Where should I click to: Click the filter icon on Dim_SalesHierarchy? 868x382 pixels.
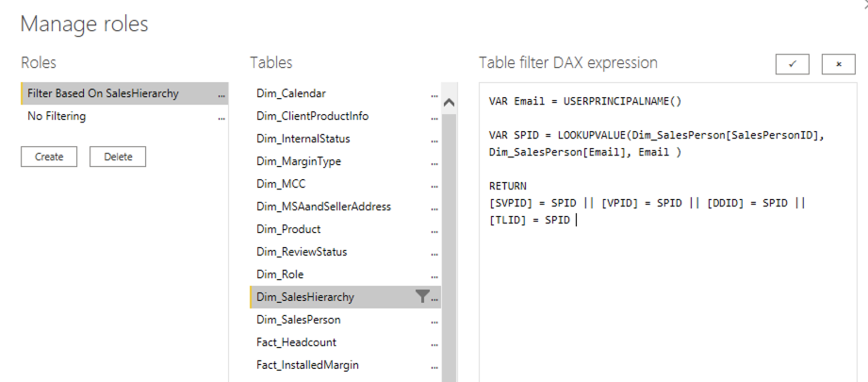[422, 297]
